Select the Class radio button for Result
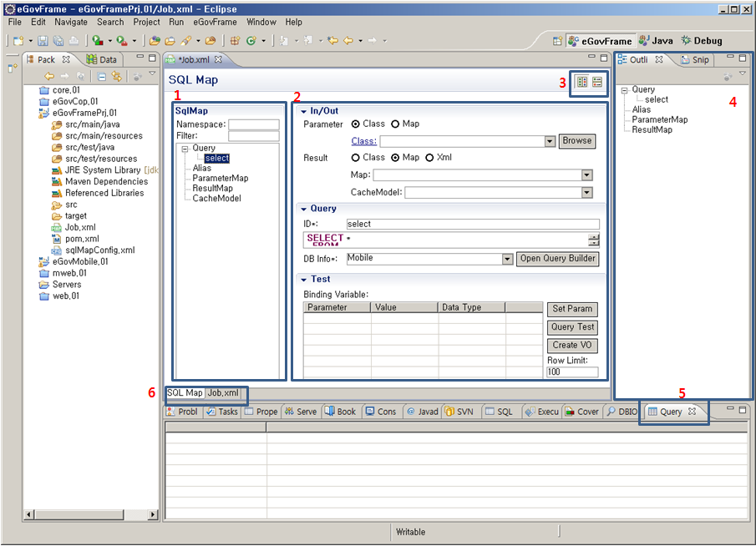This screenshot has height=546, width=756. pos(356,157)
